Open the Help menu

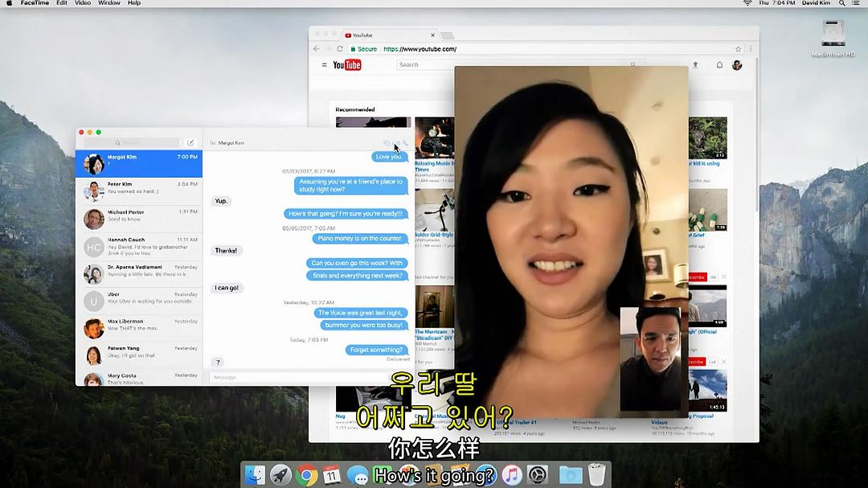[x=134, y=3]
